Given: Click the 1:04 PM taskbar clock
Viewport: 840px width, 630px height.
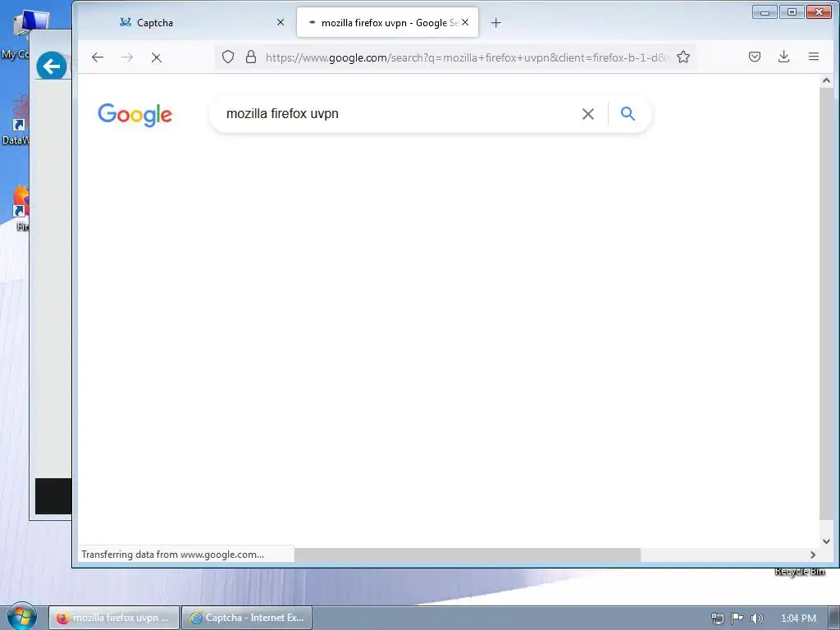Looking at the screenshot, I should [798, 619].
